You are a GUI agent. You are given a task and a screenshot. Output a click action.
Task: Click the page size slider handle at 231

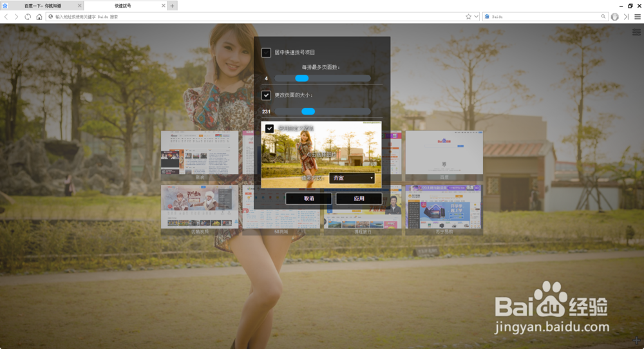click(308, 111)
